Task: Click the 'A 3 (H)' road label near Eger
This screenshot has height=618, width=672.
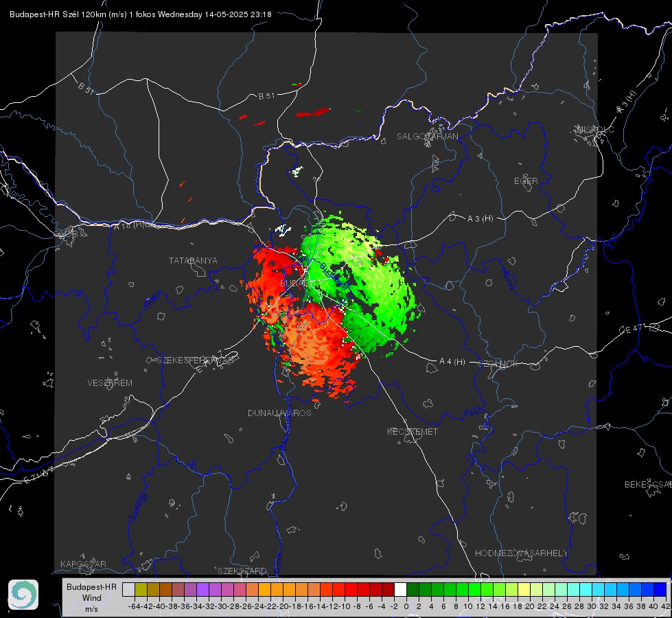Action: (x=480, y=218)
